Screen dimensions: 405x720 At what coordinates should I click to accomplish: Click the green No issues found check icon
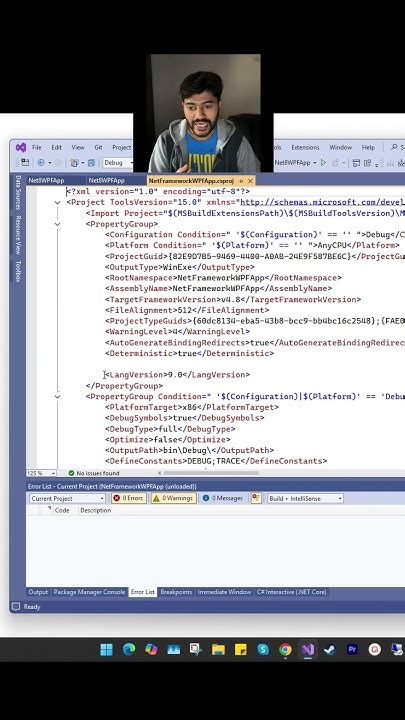[71, 473]
